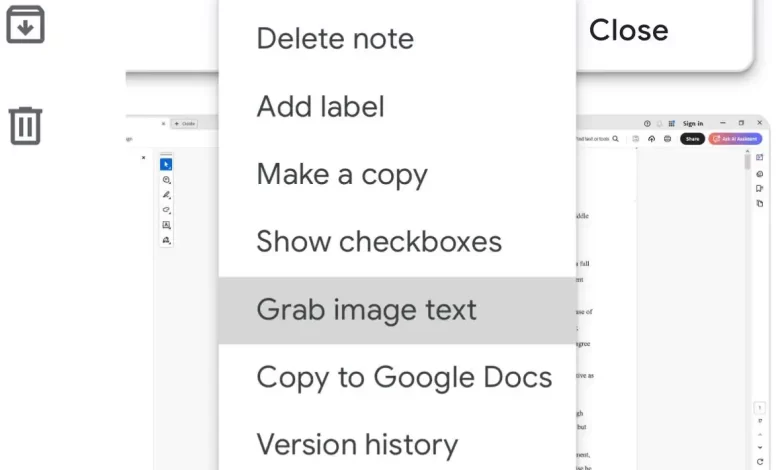Toggle Show checkboxes in the menu
This screenshot has width=780, height=470.
tap(379, 242)
